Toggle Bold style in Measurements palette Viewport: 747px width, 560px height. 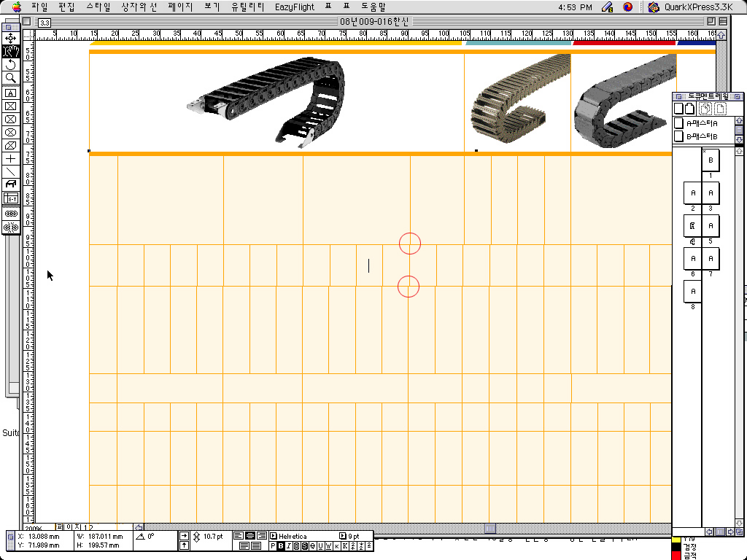coord(282,546)
